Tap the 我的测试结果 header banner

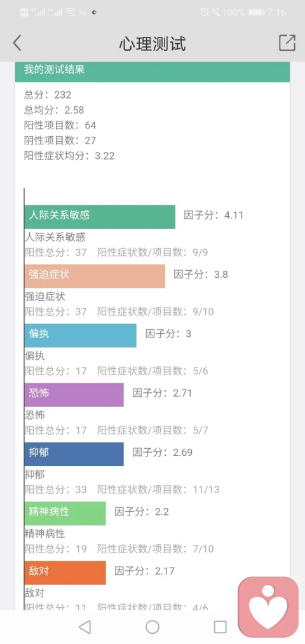(x=152, y=71)
